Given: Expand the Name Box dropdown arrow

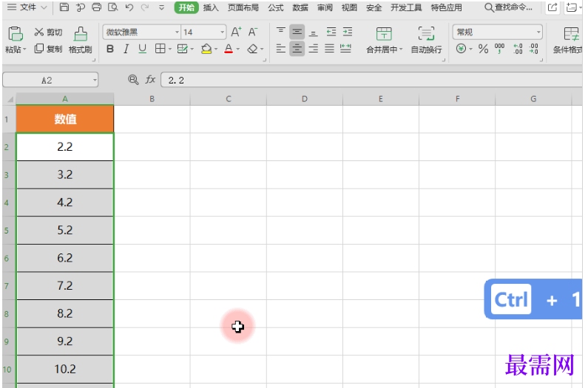Looking at the screenshot, I should click(x=95, y=80).
